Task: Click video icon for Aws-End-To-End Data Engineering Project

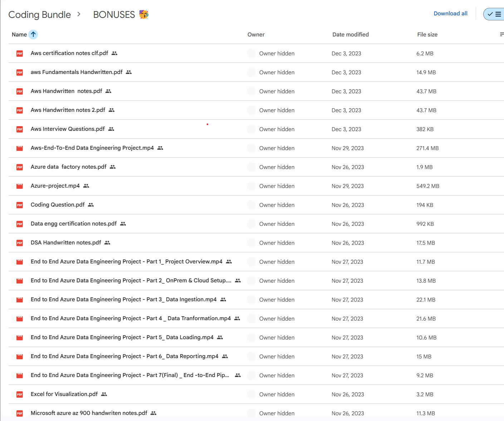Action: [20, 148]
